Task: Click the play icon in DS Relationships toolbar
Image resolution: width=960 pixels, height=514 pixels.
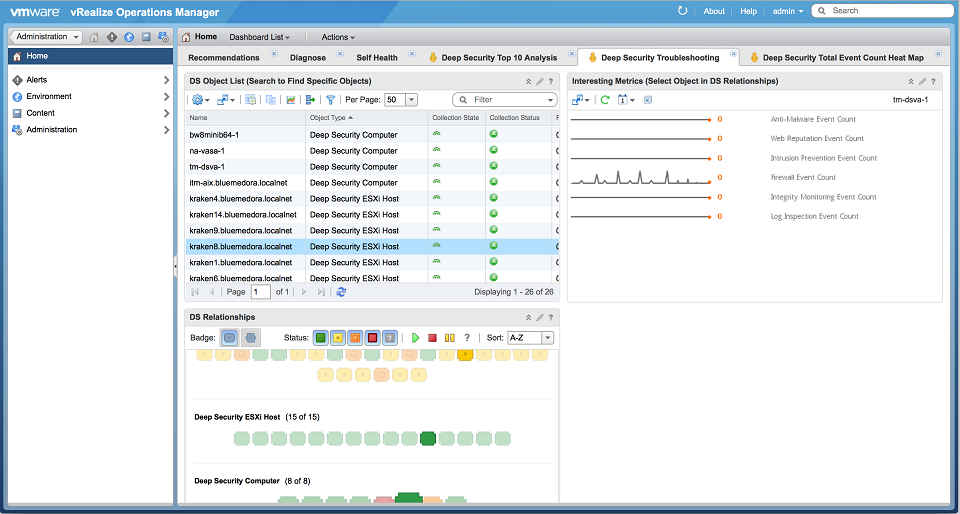Action: [x=415, y=338]
